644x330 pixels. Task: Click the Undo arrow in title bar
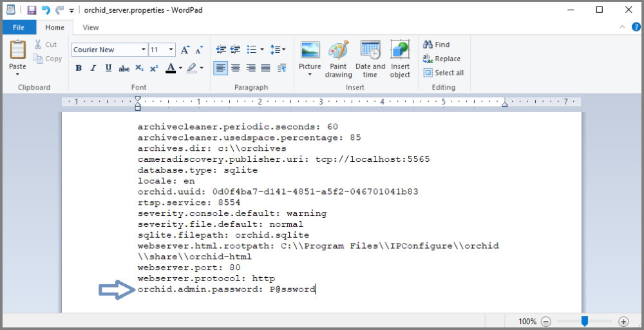click(46, 10)
